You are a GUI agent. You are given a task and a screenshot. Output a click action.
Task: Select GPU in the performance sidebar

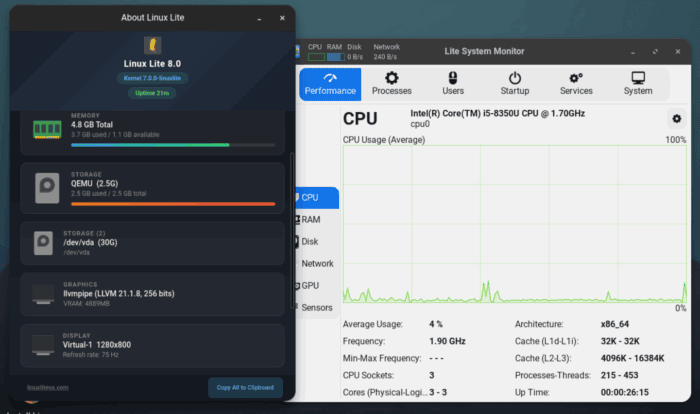point(317,285)
